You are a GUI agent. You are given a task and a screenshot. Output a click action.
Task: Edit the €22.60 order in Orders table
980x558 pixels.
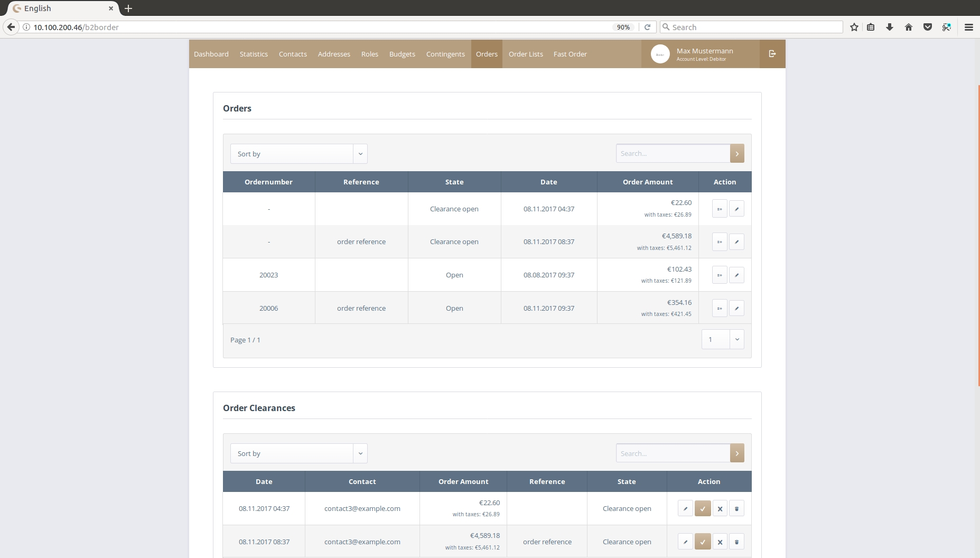pyautogui.click(x=736, y=209)
